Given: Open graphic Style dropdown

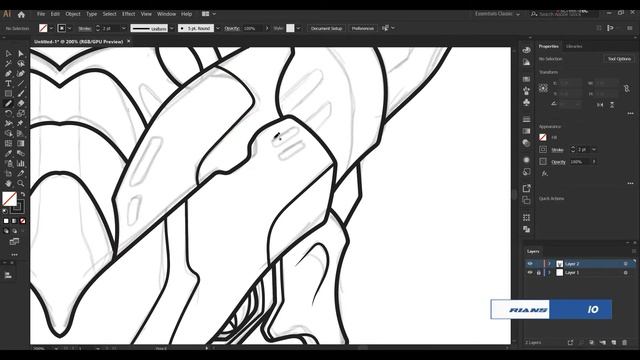Looking at the screenshot, I should (298, 28).
